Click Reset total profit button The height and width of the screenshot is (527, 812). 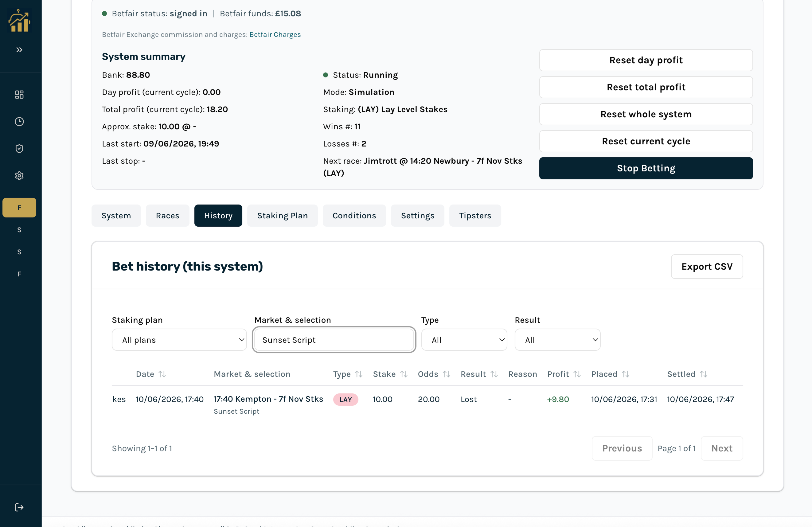pos(646,87)
